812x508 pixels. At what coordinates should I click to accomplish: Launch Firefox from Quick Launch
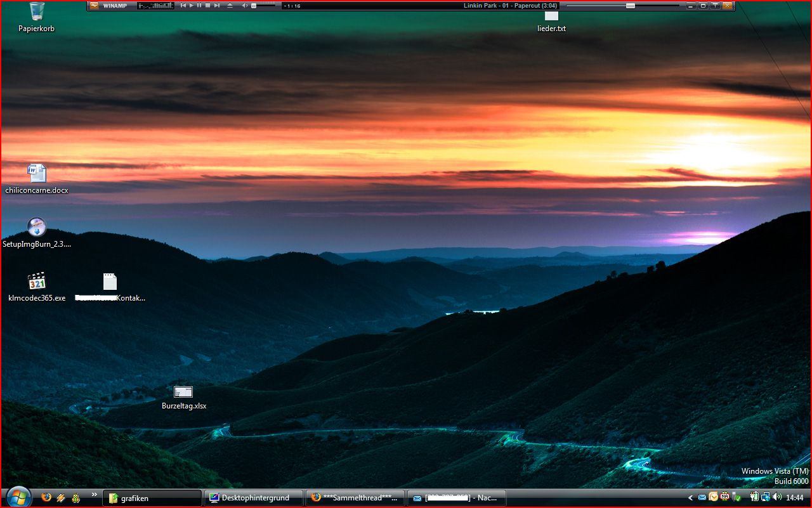coord(46,497)
